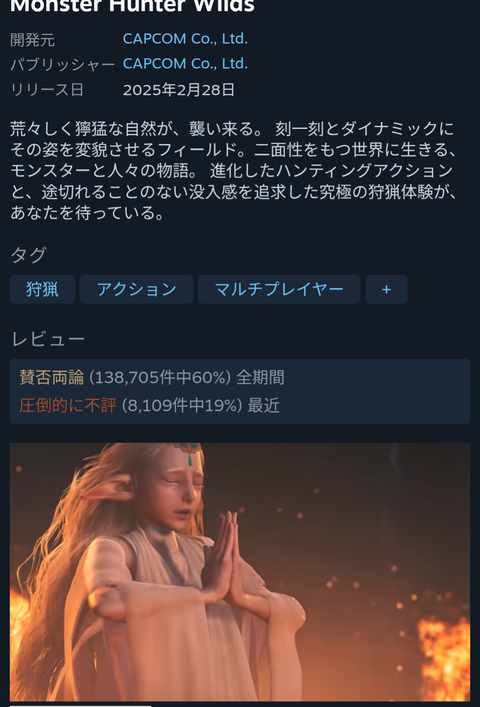Screen dimensions: 480x707
Task: Tap the パブリッシャー field label
Action: click(63, 64)
